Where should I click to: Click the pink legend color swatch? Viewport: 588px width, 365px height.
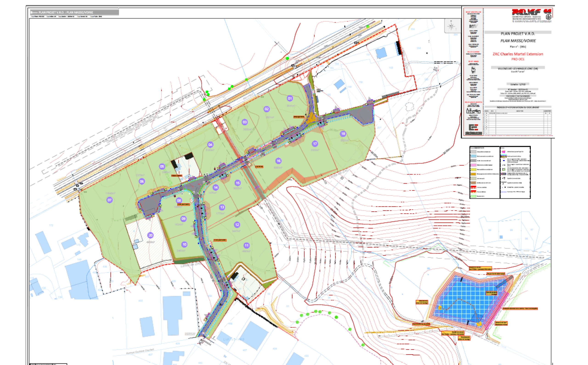(473, 165)
